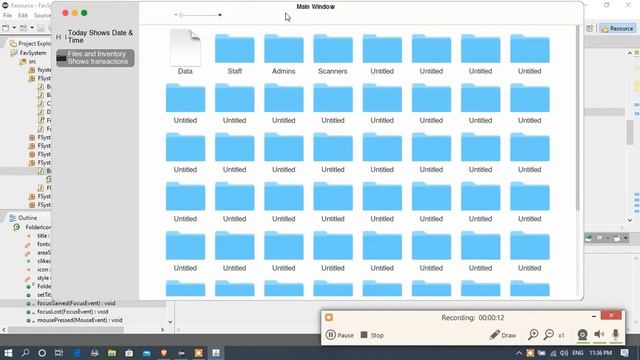Show hidden system tray icons
Viewport: 640px width, 360px height.
pos(519,353)
